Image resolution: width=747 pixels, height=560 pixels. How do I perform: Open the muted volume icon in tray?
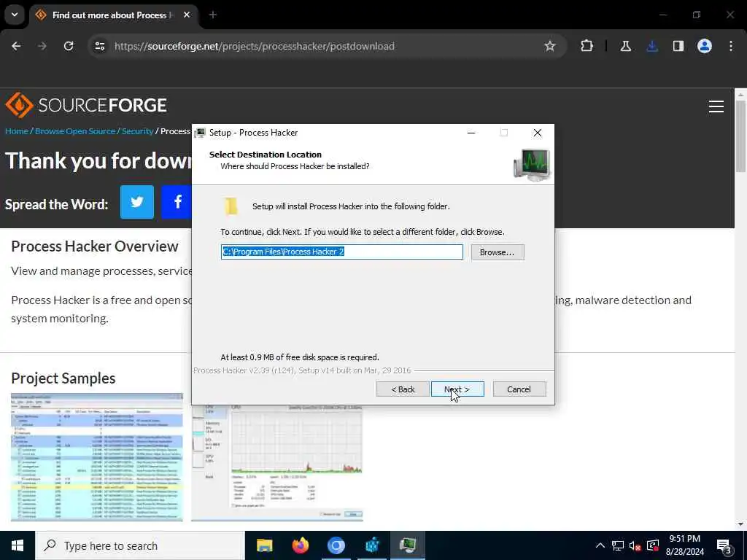635,545
